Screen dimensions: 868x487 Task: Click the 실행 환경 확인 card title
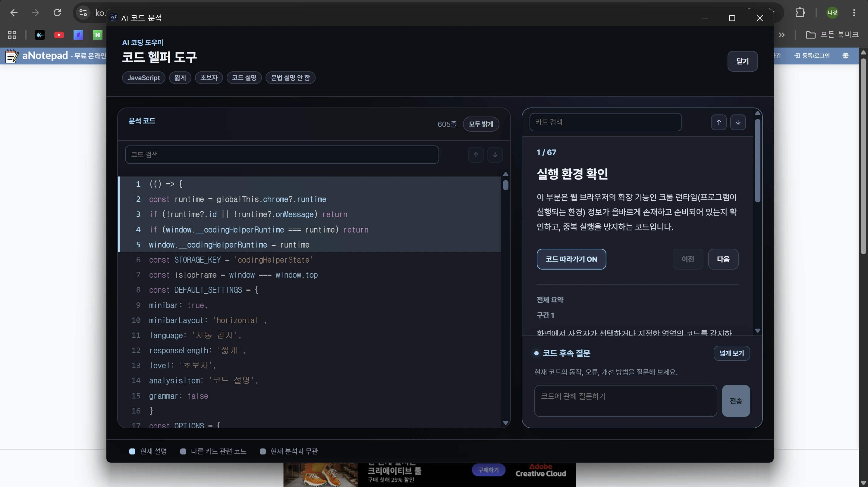point(572,174)
